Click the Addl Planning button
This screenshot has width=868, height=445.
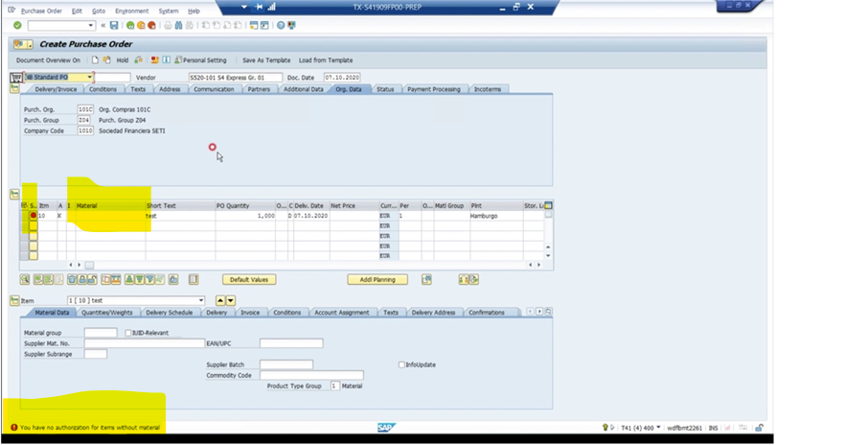pyautogui.click(x=377, y=280)
